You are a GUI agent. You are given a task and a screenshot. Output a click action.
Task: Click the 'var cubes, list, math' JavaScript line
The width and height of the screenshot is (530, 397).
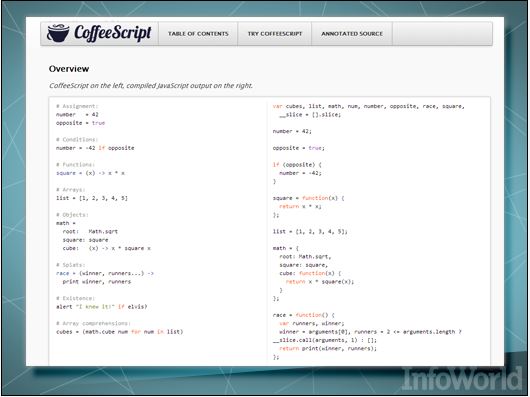coord(369,106)
